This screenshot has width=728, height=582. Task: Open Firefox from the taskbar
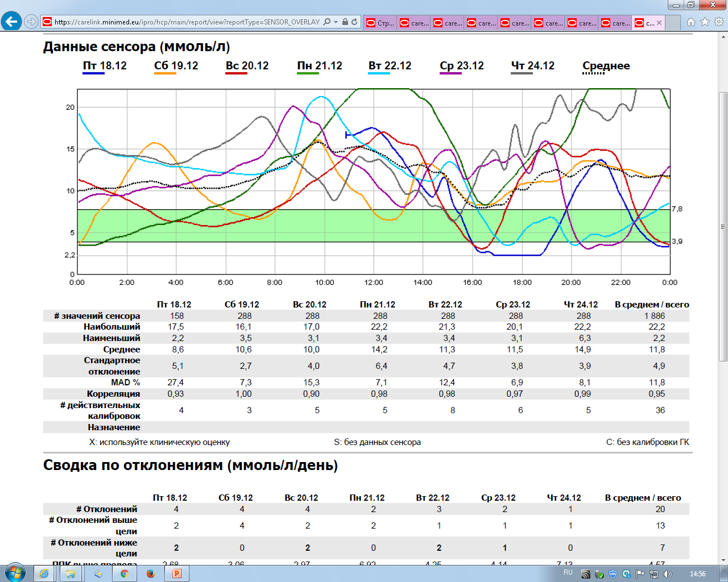(x=151, y=573)
